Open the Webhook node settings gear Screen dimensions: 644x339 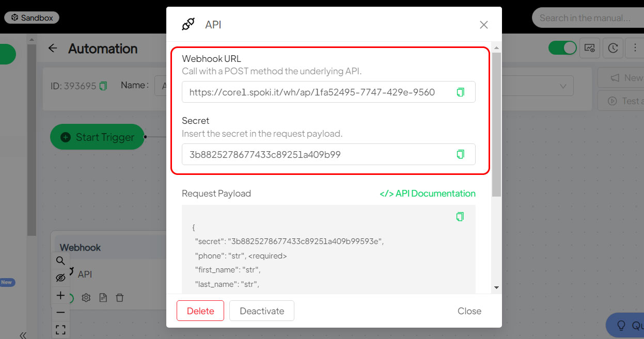pyautogui.click(x=86, y=298)
